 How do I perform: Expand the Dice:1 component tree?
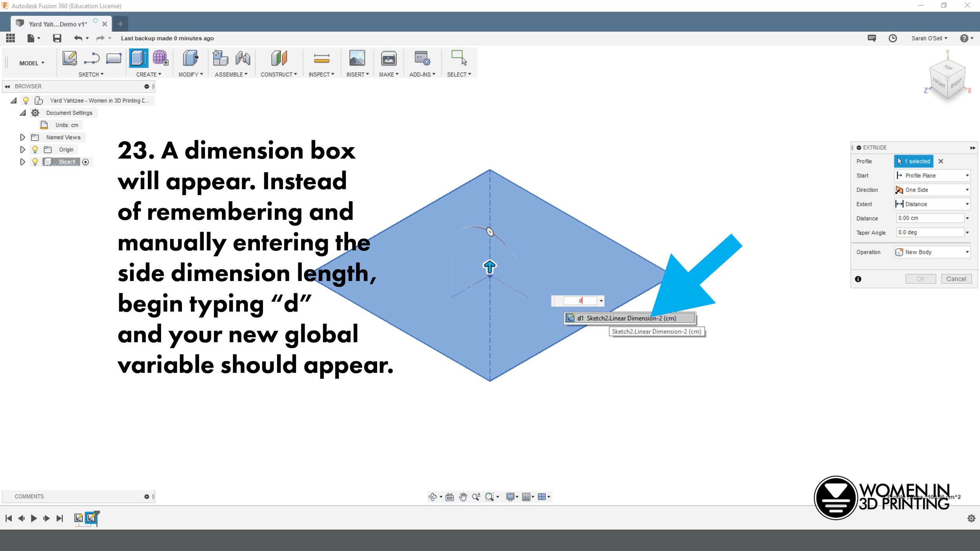22,162
